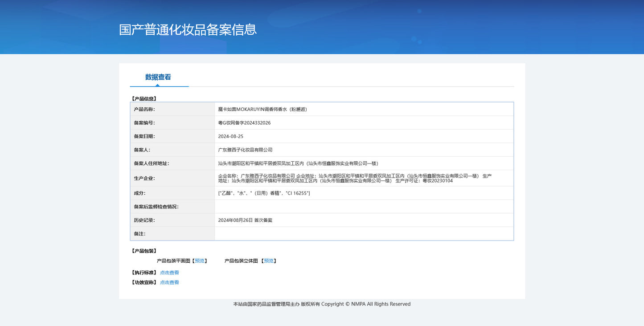The width and height of the screenshot is (644, 326).
Task: Click the empty 备注 value cell
Action: click(x=364, y=234)
